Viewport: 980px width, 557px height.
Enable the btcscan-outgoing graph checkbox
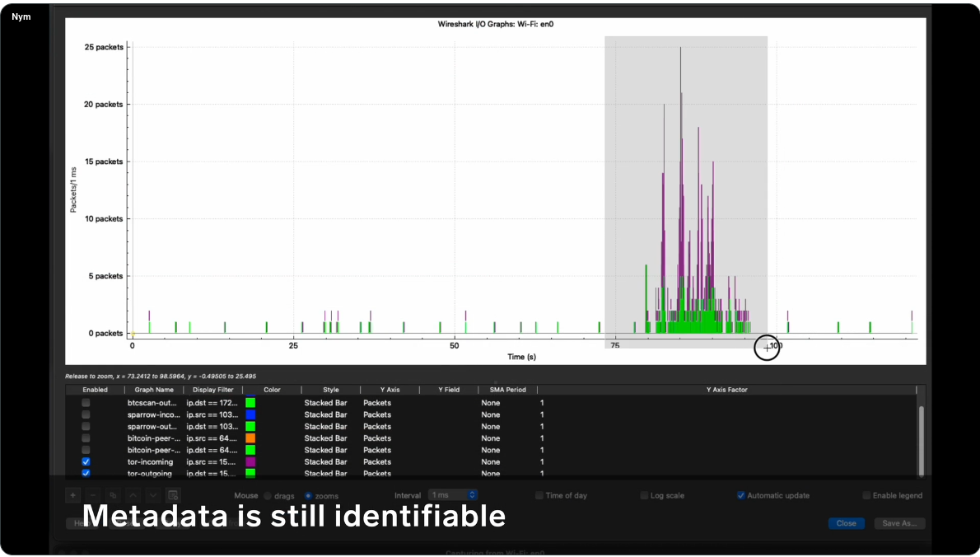86,403
